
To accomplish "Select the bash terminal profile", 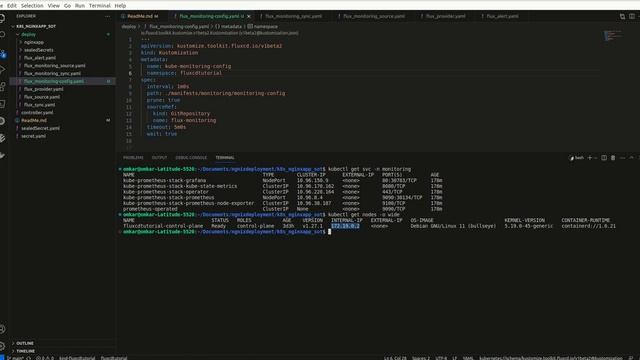I will (577, 158).
